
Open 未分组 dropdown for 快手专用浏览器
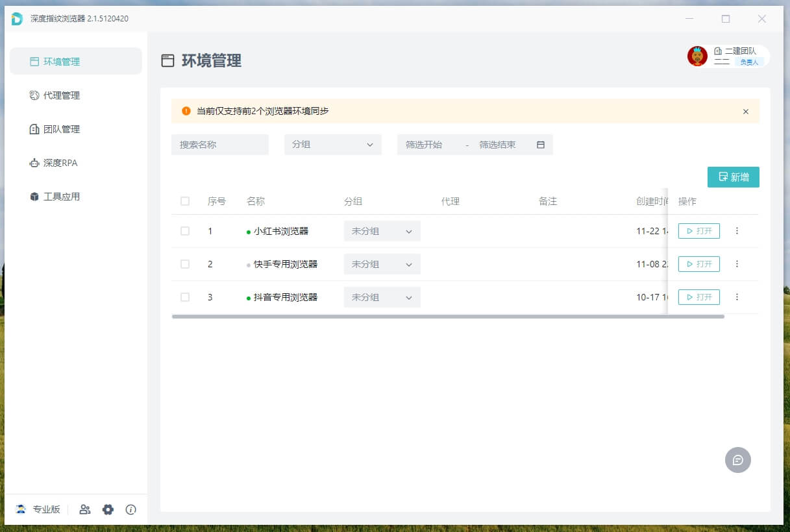coord(382,264)
